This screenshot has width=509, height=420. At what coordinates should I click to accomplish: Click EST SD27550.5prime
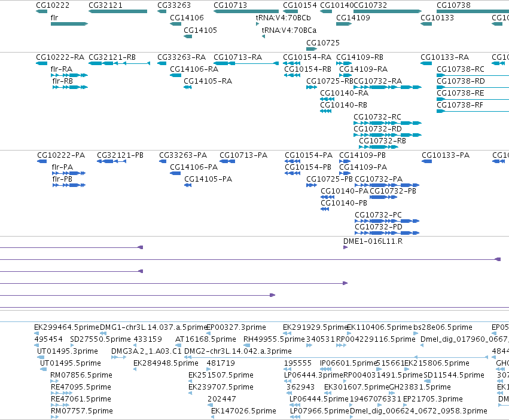pos(100,339)
